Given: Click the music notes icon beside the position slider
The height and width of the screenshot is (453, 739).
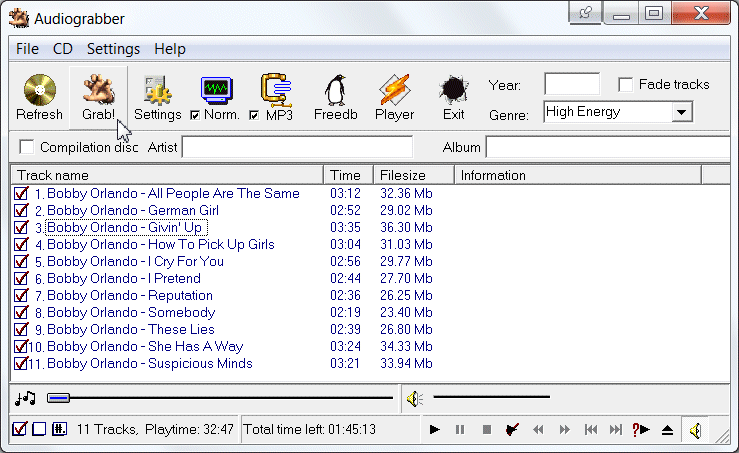Looking at the screenshot, I should pos(25,398).
